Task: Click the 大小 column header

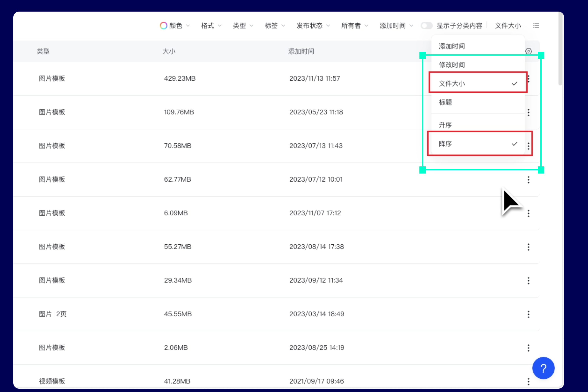Action: (169, 51)
